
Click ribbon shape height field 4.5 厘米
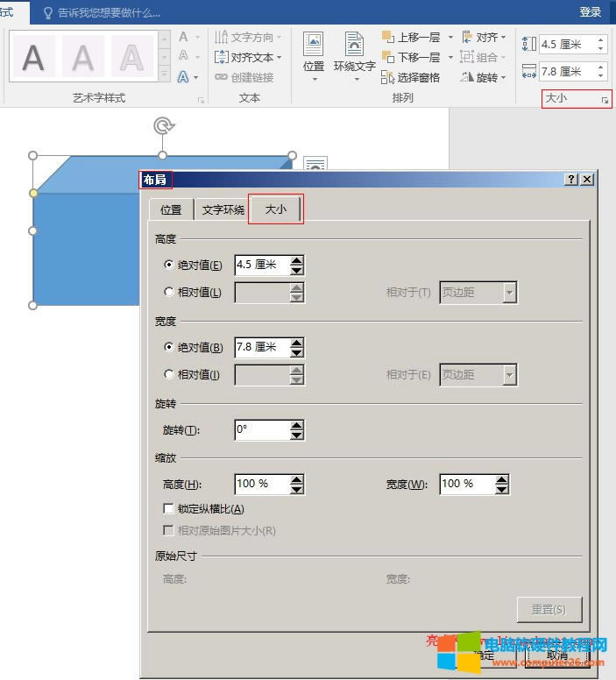point(567,44)
